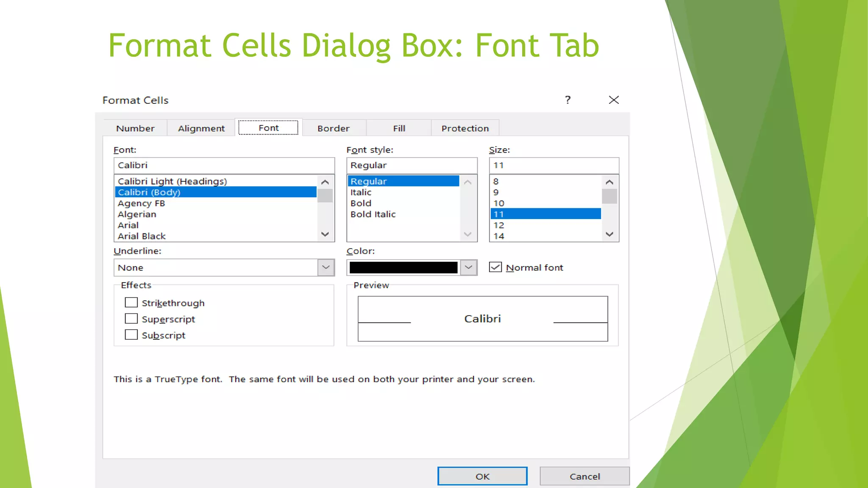Open the Fill tab
The height and width of the screenshot is (488, 868).
point(399,128)
